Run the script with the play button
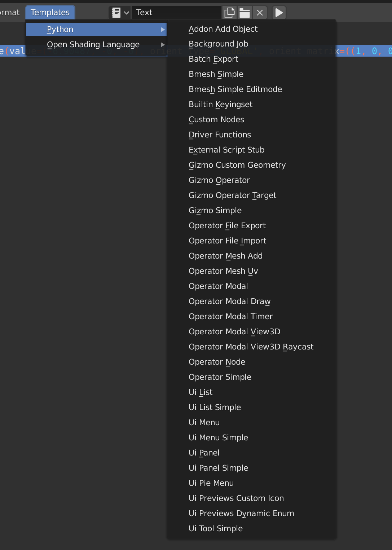 click(279, 13)
